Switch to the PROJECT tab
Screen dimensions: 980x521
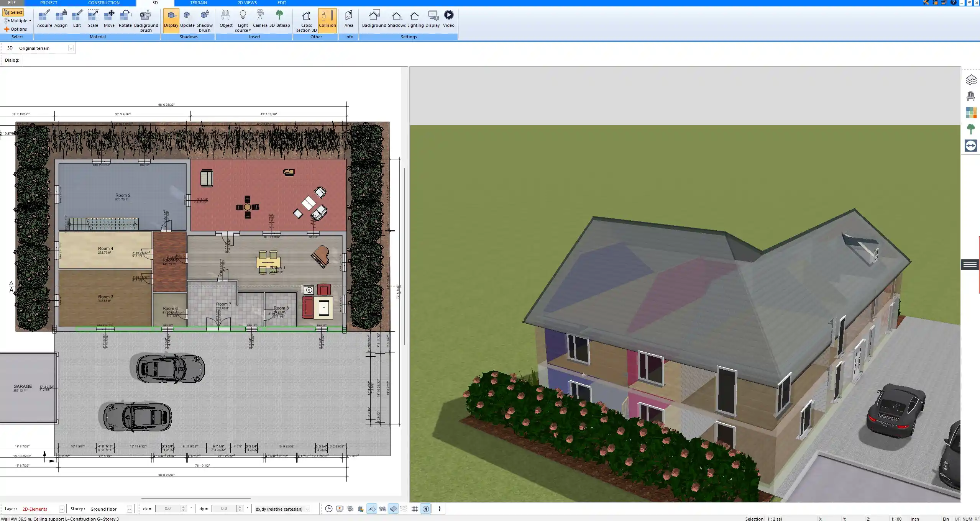49,3
